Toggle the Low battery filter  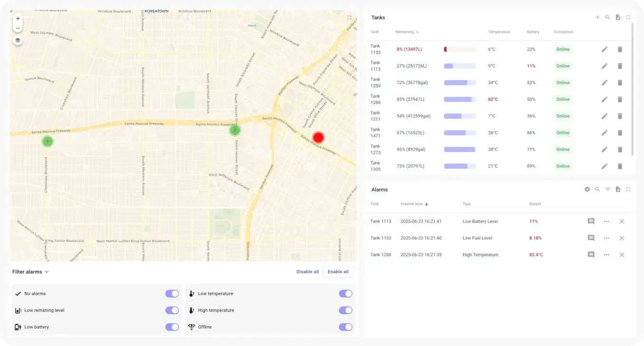point(172,327)
